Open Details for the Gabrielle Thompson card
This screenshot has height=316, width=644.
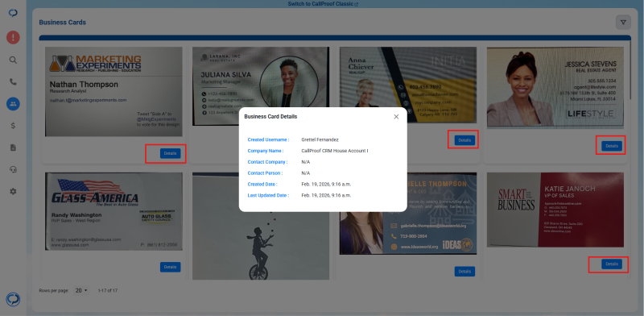tap(464, 272)
